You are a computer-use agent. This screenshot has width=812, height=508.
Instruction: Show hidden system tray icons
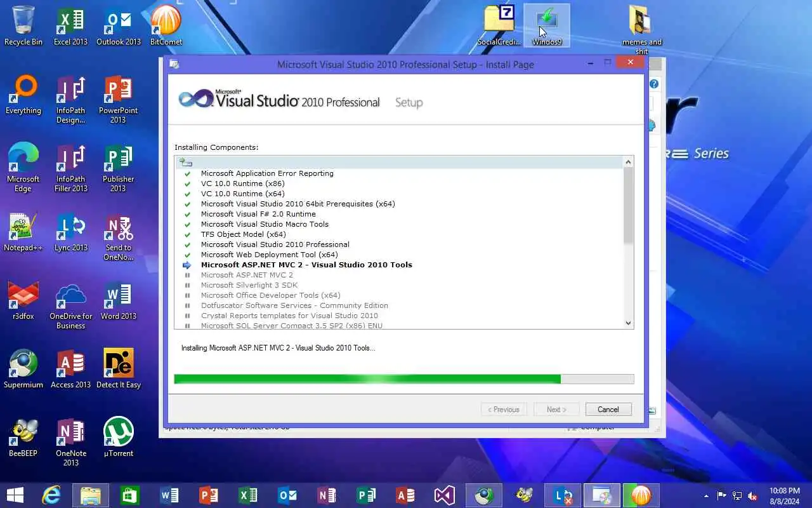706,496
